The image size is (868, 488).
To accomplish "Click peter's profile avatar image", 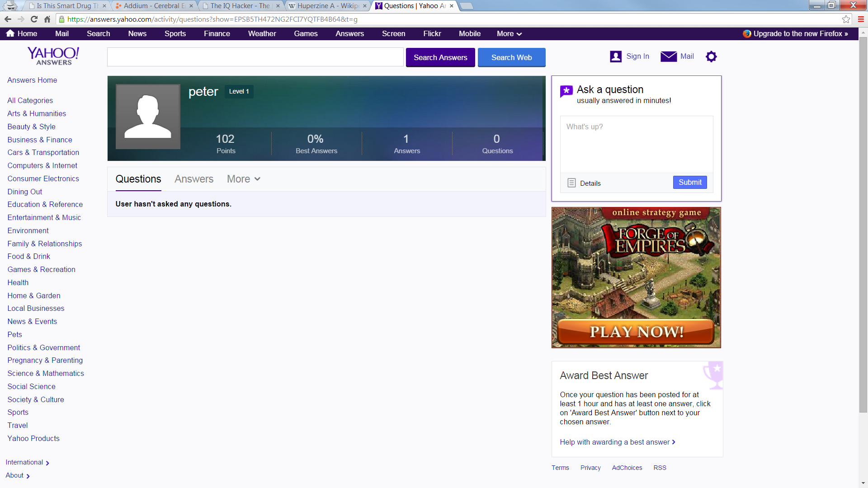I will pyautogui.click(x=148, y=117).
